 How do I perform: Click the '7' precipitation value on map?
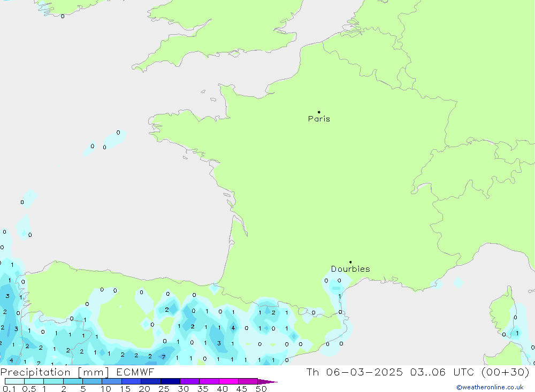[x=163, y=357]
